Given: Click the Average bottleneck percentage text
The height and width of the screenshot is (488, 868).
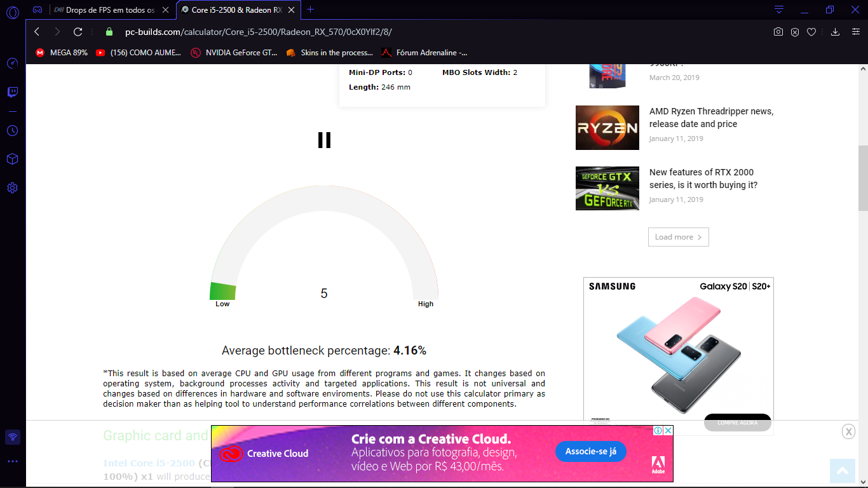Looking at the screenshot, I should (x=324, y=350).
